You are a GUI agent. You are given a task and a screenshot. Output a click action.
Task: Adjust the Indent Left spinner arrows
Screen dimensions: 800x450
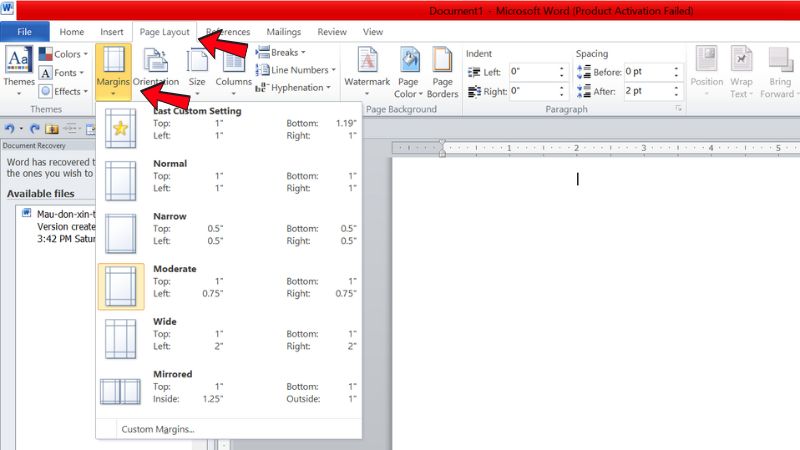point(562,72)
